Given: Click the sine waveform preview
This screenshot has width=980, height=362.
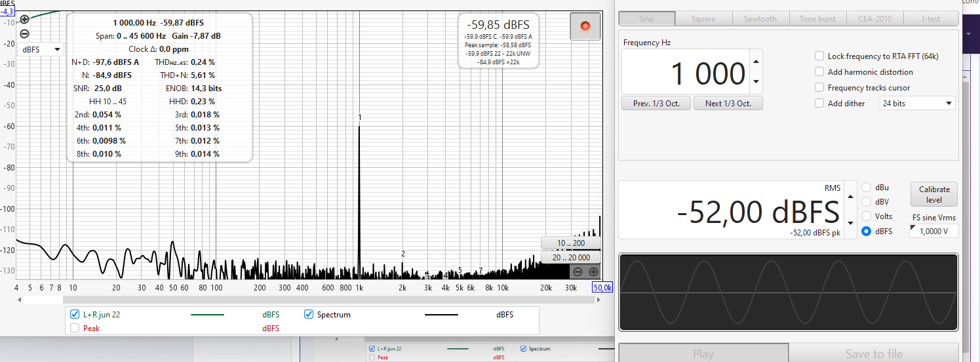Looking at the screenshot, I should click(x=789, y=292).
